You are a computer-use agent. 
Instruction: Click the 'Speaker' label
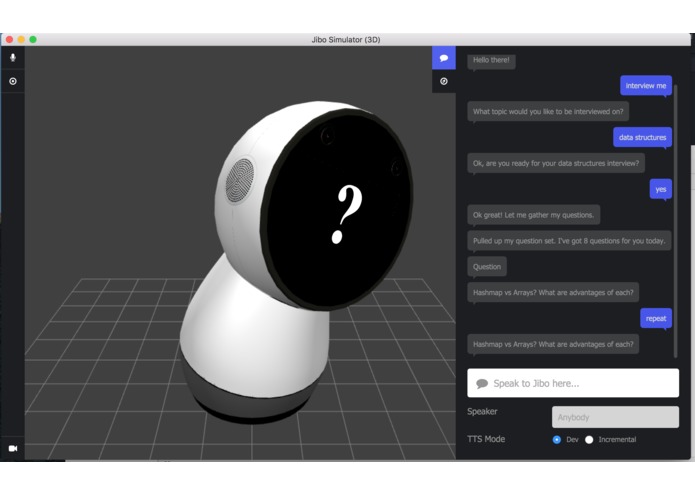(482, 412)
